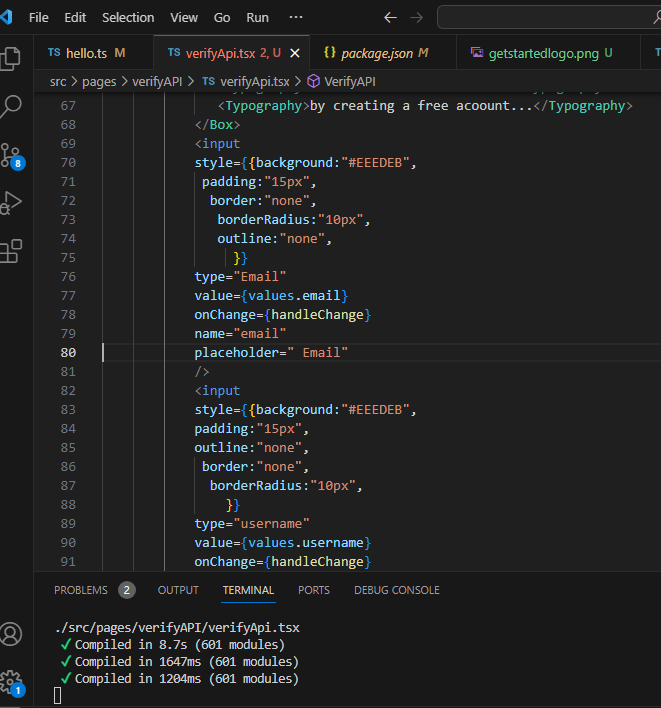Click type="username" on line 89

[x=252, y=524]
